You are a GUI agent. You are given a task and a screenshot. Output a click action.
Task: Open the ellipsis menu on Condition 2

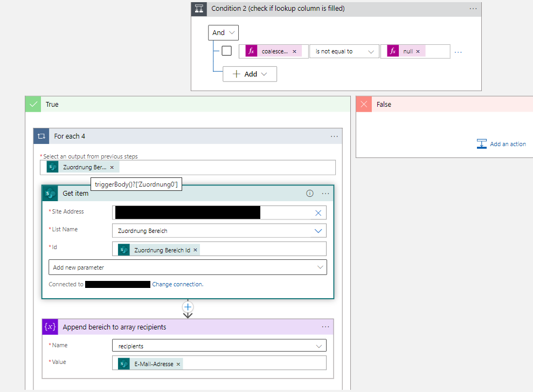pos(473,9)
